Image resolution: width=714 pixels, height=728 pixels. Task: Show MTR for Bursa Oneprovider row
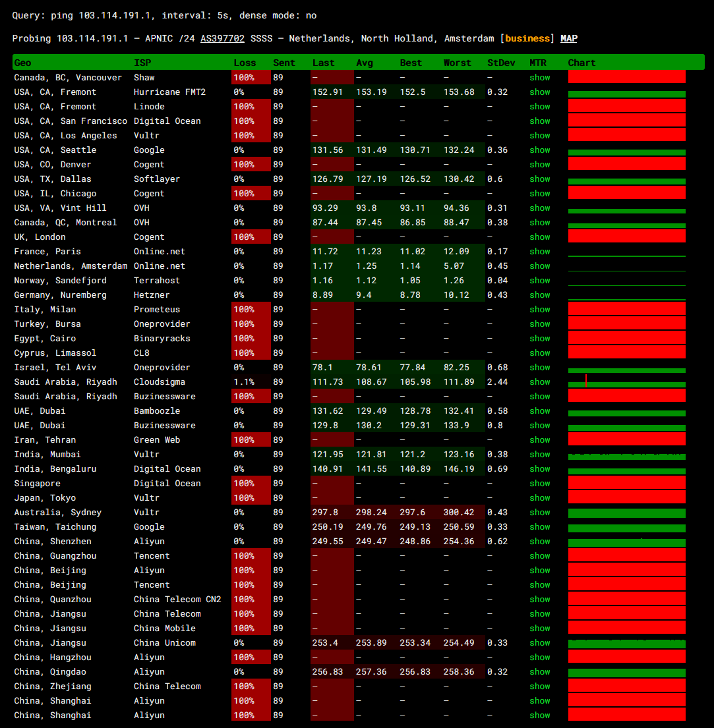point(539,323)
